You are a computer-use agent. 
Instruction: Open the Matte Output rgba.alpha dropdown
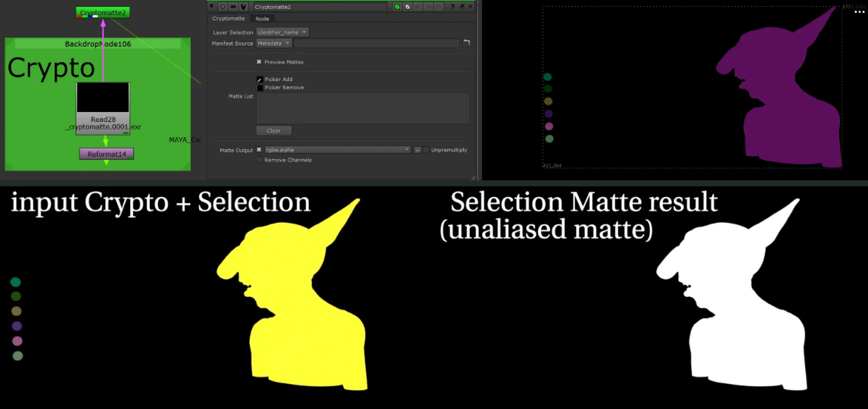click(337, 150)
